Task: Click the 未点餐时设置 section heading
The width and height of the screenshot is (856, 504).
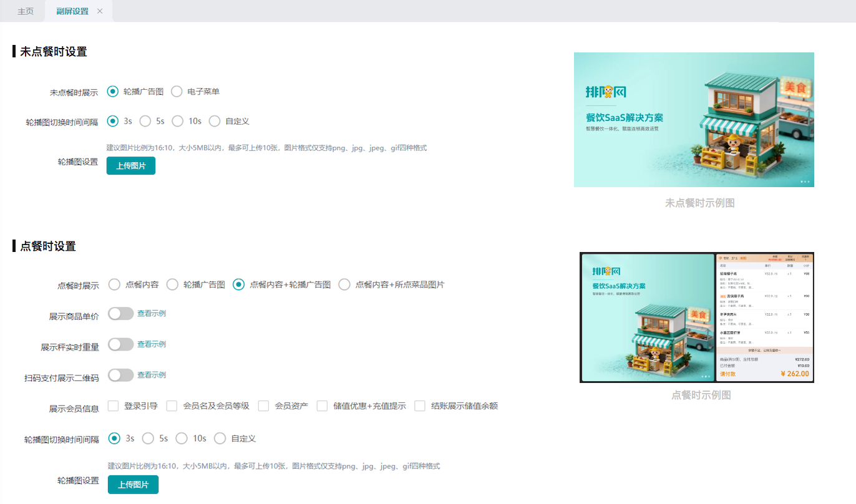Action: point(54,52)
